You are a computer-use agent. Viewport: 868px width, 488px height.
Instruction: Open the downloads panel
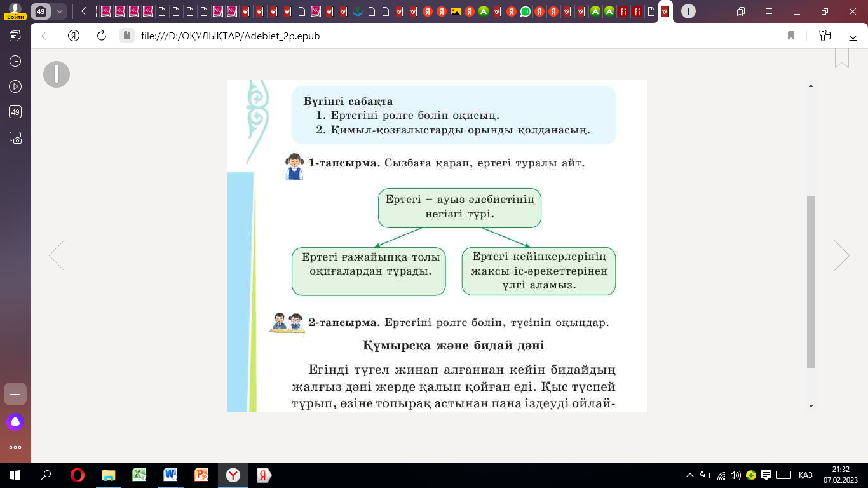(x=853, y=36)
